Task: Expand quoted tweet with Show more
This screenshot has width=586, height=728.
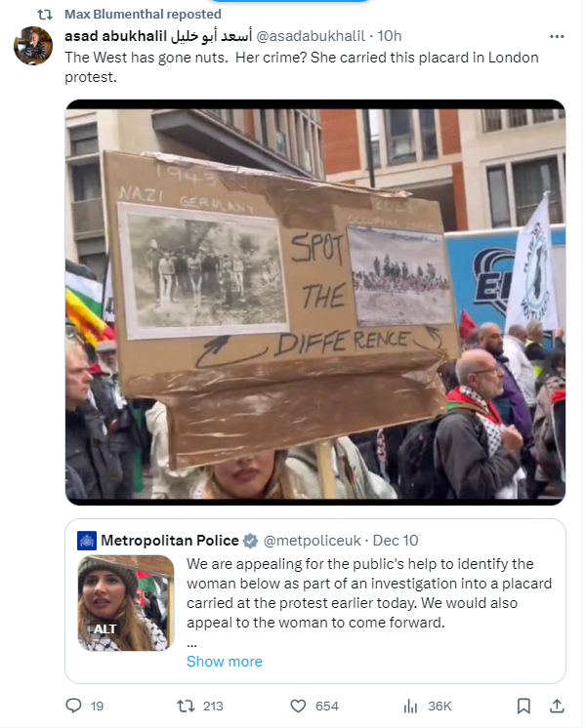Action: [225, 661]
